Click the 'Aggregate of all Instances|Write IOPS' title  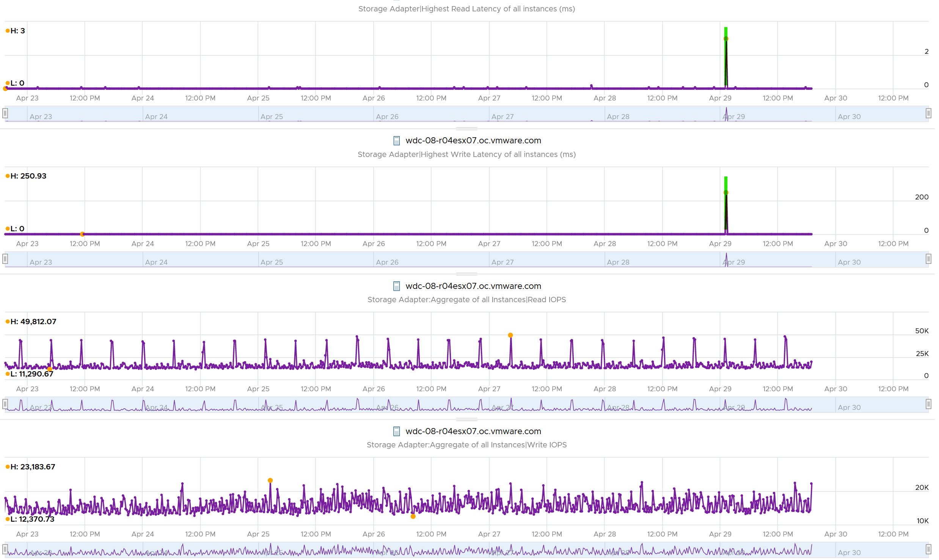[466, 445]
